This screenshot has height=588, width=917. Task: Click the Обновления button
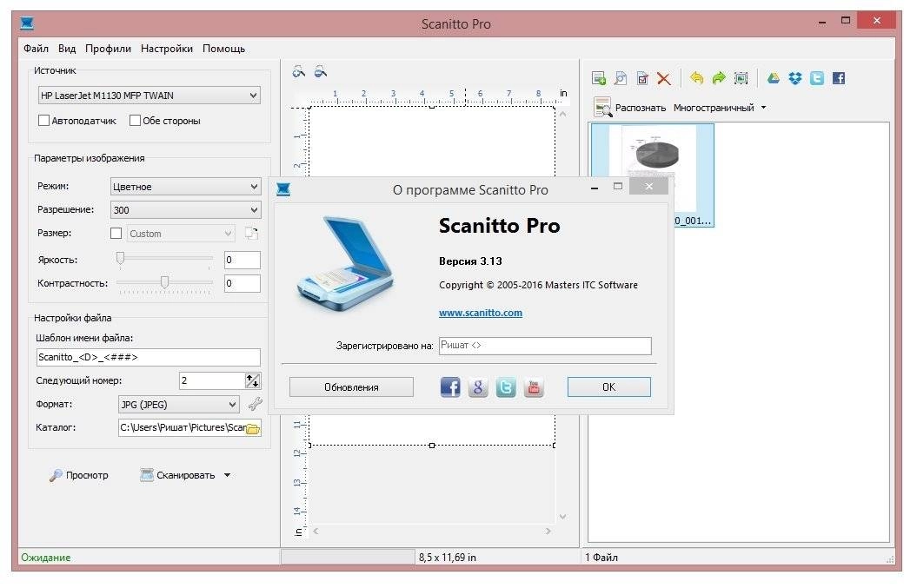click(351, 387)
